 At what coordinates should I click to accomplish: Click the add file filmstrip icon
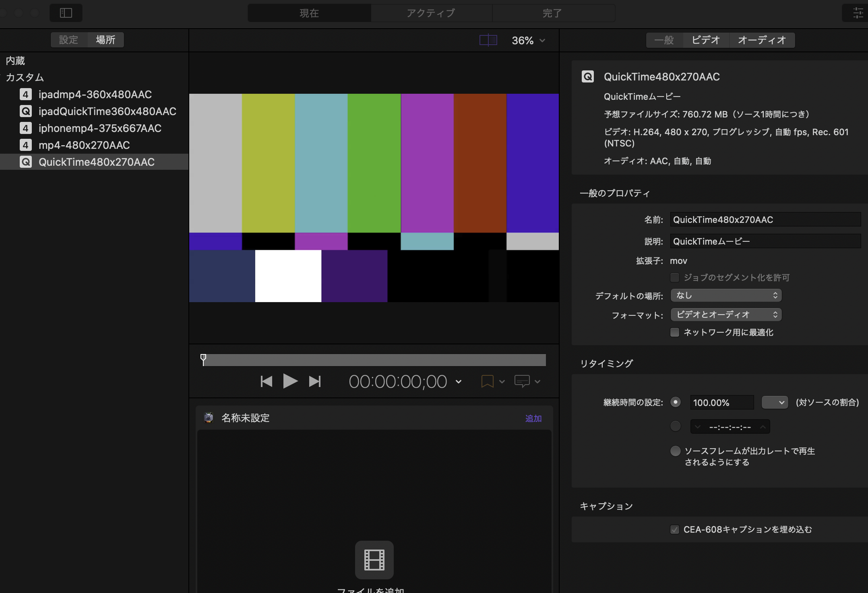point(374,560)
